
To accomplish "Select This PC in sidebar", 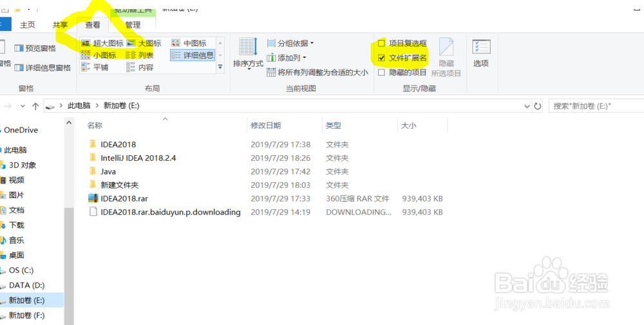I will (x=15, y=150).
